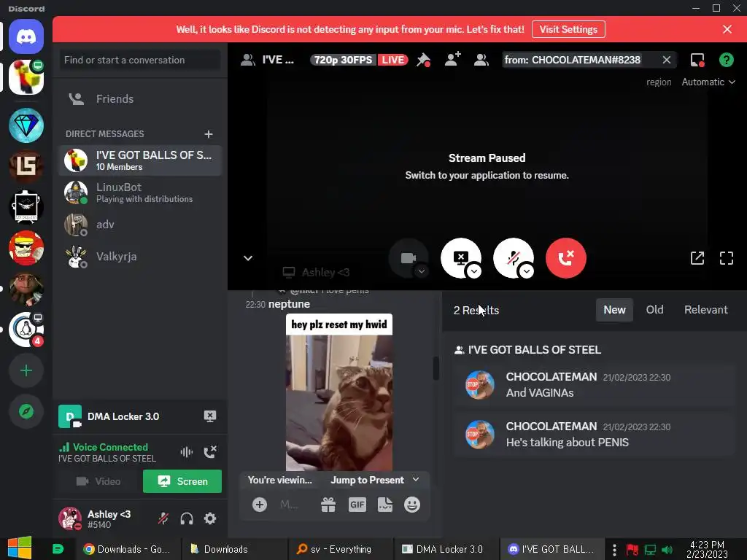Sort search results by Relevant
Image resolution: width=747 pixels, height=560 pixels.
706,310
